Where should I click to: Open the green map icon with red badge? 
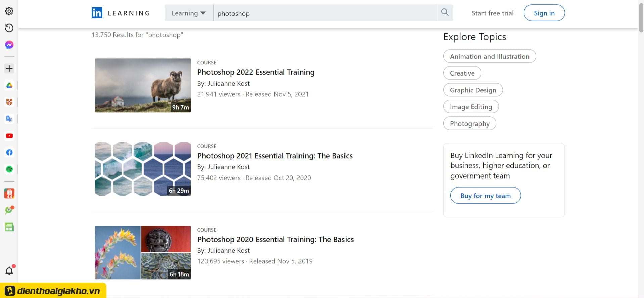(x=9, y=210)
